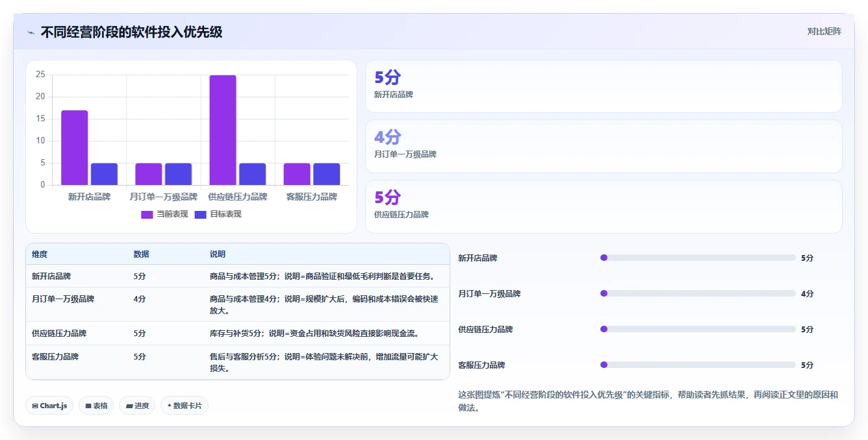868x440 pixels.
Task: Click the 5分 新开店品牌 data card
Action: coord(604,86)
